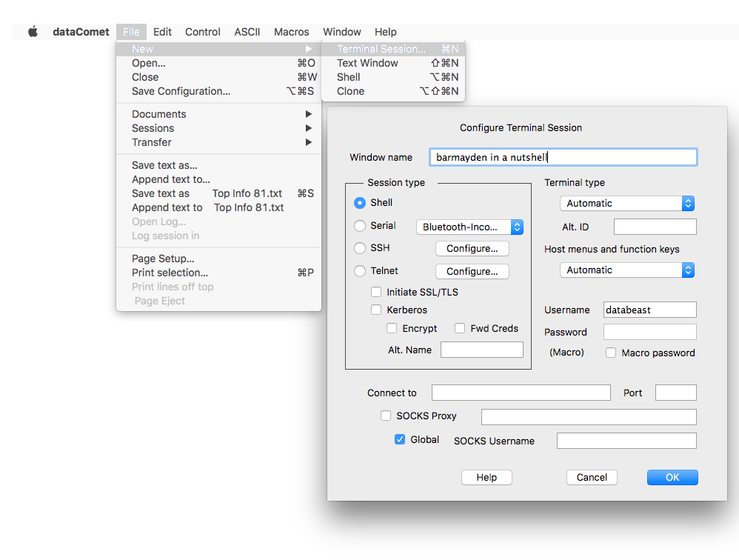739x560 pixels.
Task: Enable the SOCKS Proxy checkbox
Action: (x=386, y=416)
